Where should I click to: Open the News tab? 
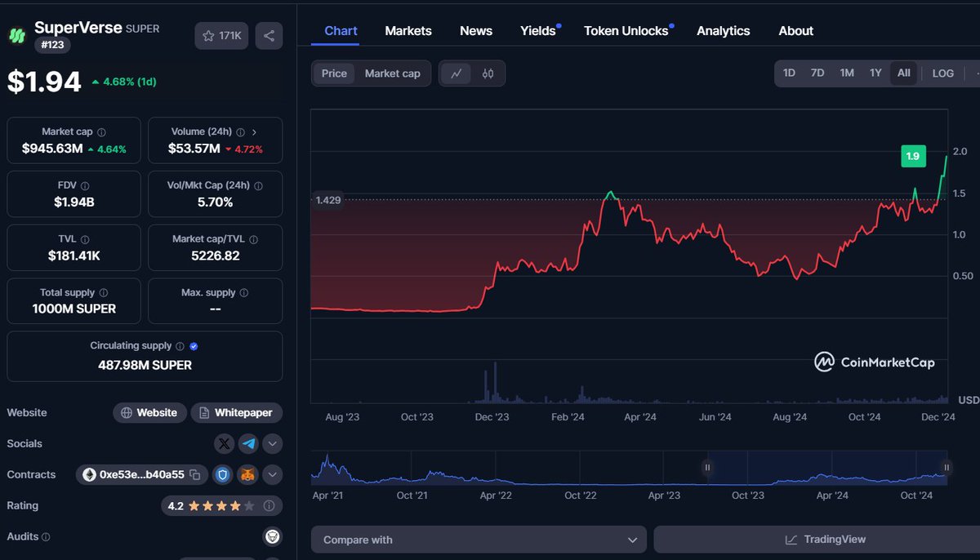coord(476,31)
